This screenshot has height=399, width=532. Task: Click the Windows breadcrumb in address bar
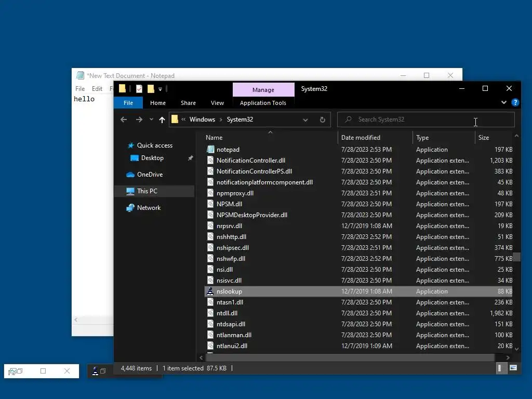(x=202, y=119)
